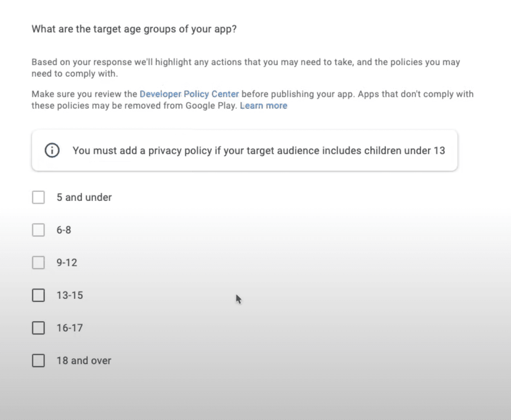Select the 13-15 age group checkbox
This screenshot has height=420, width=511.
point(38,295)
